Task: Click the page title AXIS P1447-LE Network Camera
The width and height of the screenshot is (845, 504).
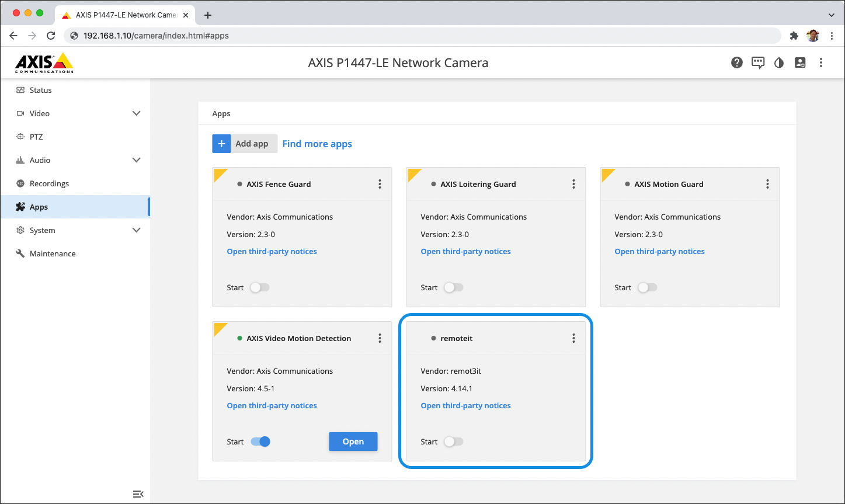Action: coord(398,62)
